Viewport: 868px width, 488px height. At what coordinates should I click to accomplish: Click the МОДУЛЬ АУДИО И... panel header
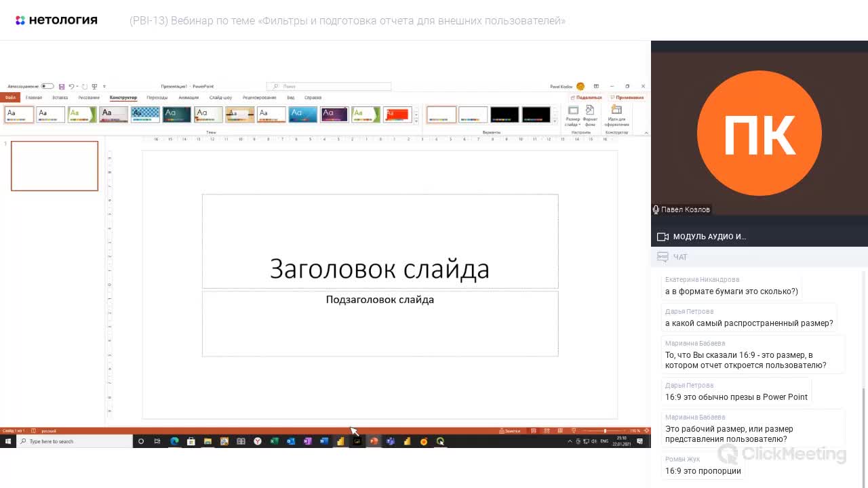[x=759, y=237]
